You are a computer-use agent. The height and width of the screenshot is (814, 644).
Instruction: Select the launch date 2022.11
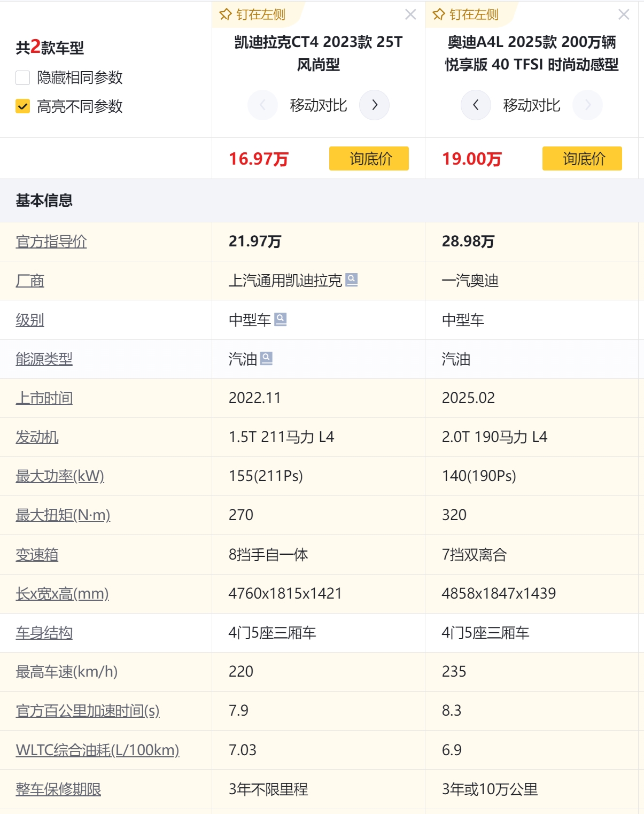tap(255, 398)
